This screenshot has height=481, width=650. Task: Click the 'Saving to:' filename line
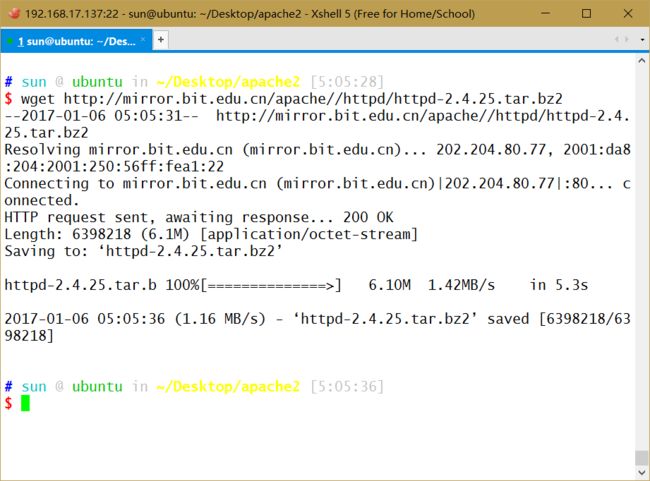(x=143, y=251)
